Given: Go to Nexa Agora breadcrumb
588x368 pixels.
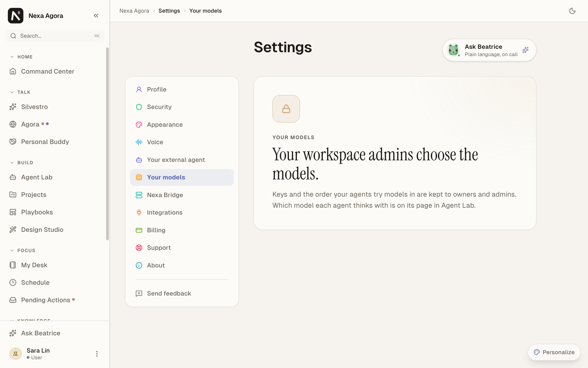Looking at the screenshot, I should (134, 11).
